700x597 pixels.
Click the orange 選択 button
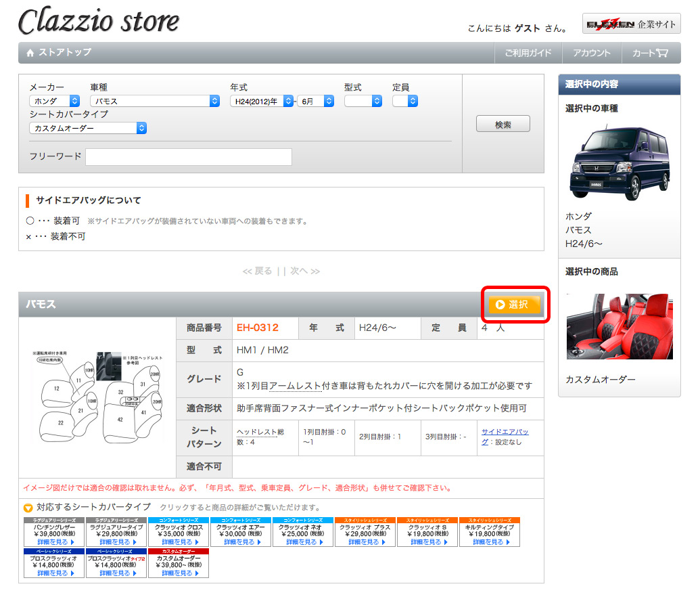515,305
